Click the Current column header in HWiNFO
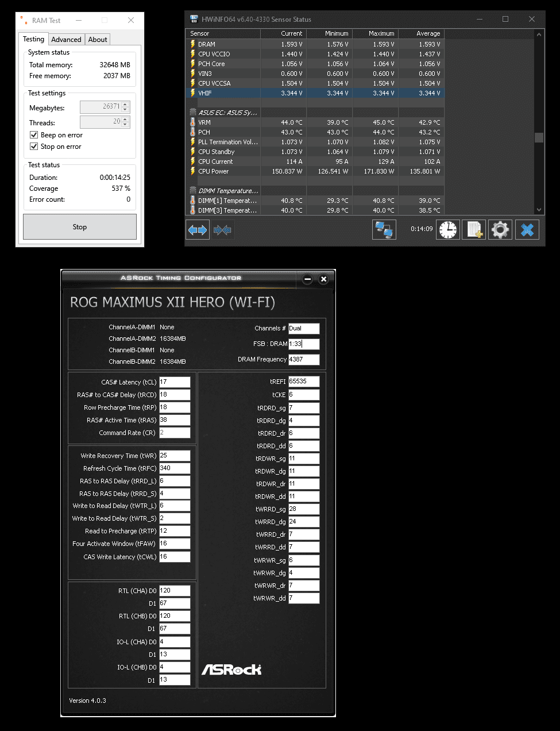The image size is (560, 731). tap(283, 33)
